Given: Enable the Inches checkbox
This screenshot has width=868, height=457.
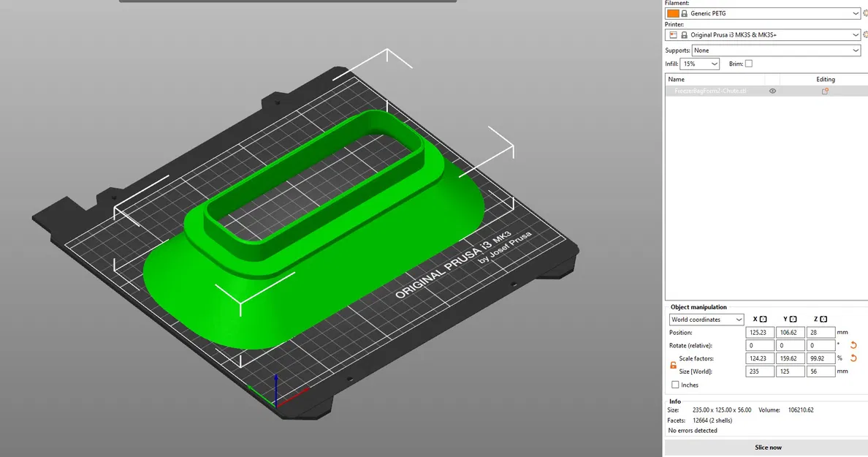Looking at the screenshot, I should point(675,385).
